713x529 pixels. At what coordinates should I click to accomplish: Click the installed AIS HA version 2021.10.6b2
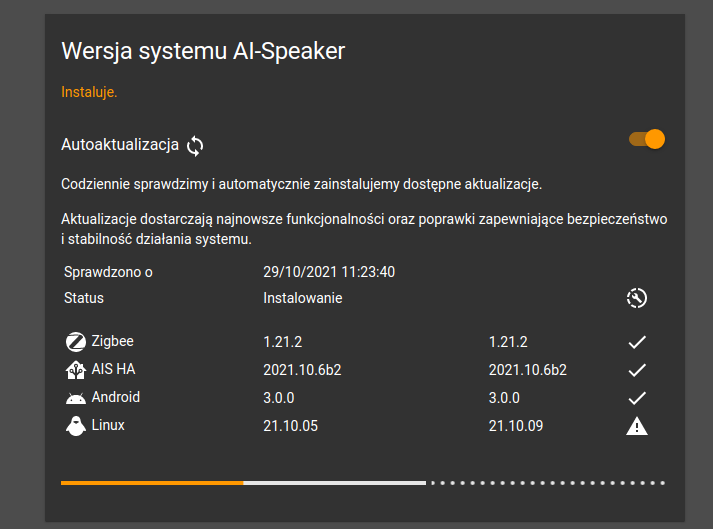point(302,370)
